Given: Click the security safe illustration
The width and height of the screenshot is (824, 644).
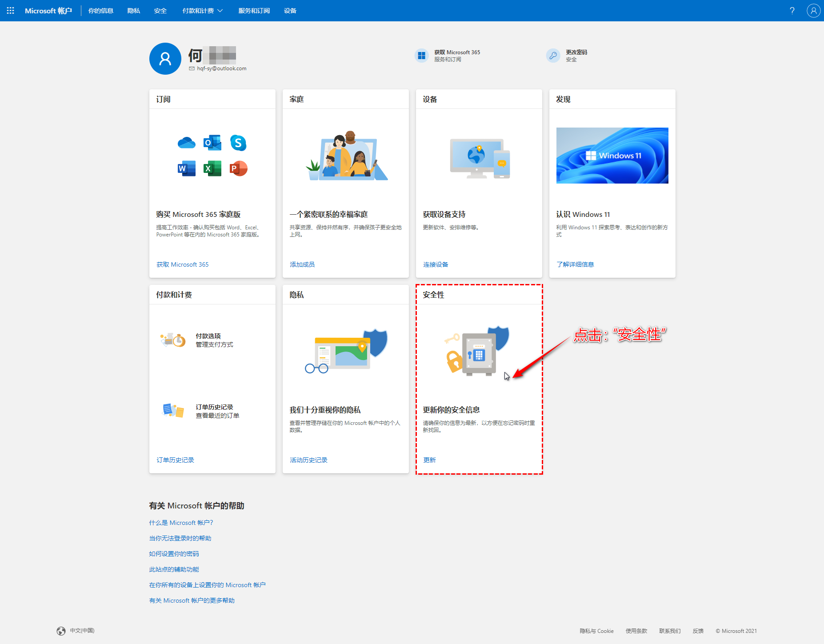Looking at the screenshot, I should tap(478, 351).
